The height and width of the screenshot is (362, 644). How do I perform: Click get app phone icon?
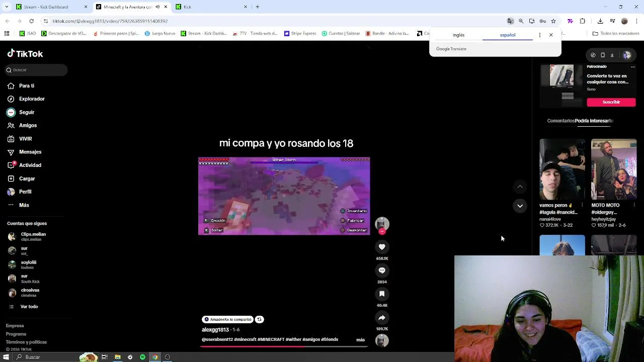[x=603, y=55]
